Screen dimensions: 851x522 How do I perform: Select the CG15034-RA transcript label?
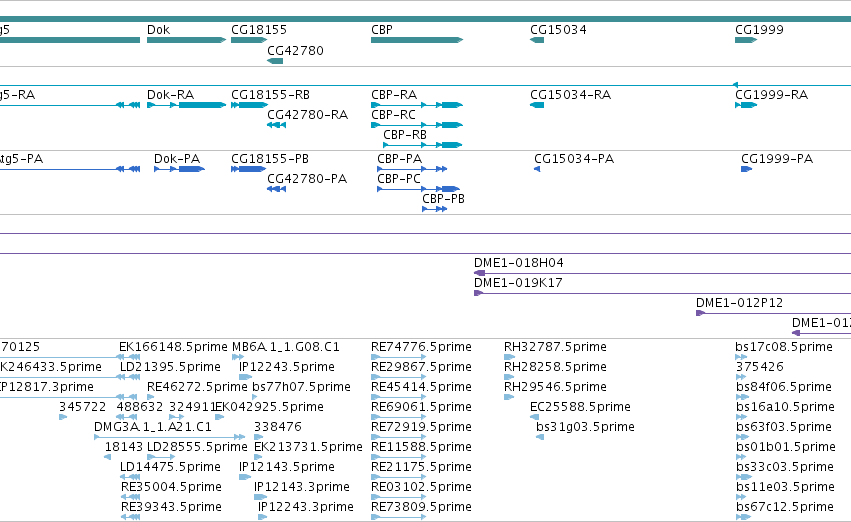pyautogui.click(x=570, y=95)
